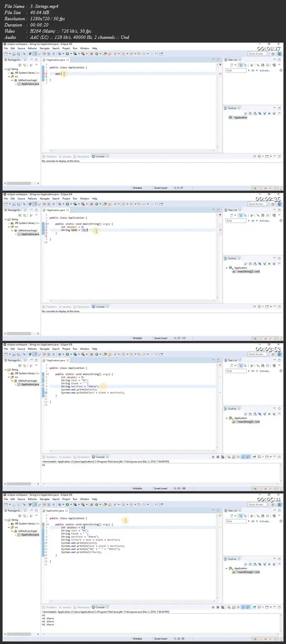This screenshot has height=644, width=286.
Task: Open Refactor menu in 00:02:35 frame
Action: pos(32,199)
